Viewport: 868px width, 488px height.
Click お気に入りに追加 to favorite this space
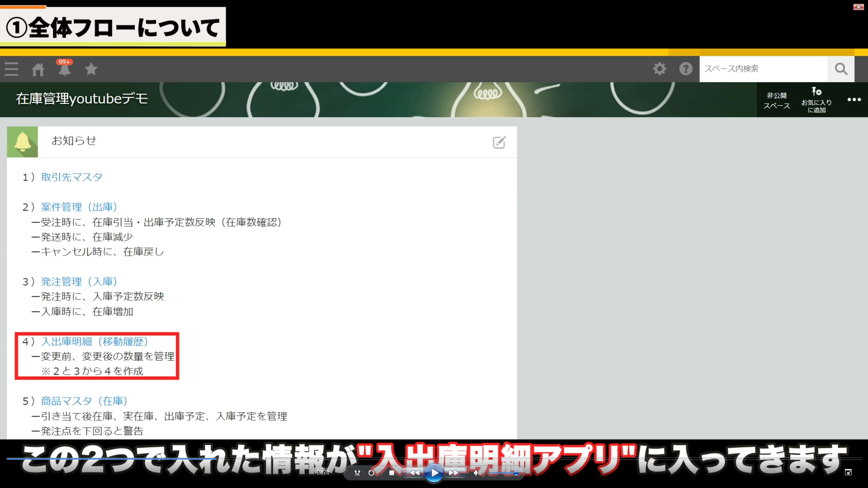coord(816,100)
